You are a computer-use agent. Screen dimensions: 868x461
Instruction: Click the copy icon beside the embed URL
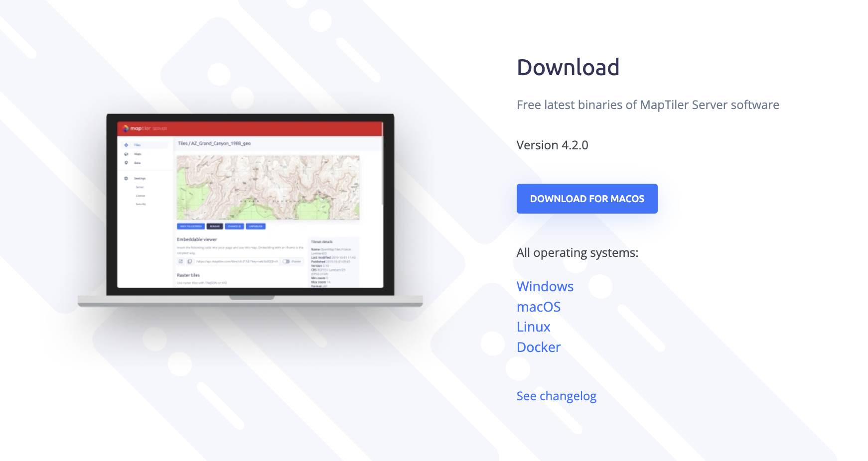[x=190, y=261]
